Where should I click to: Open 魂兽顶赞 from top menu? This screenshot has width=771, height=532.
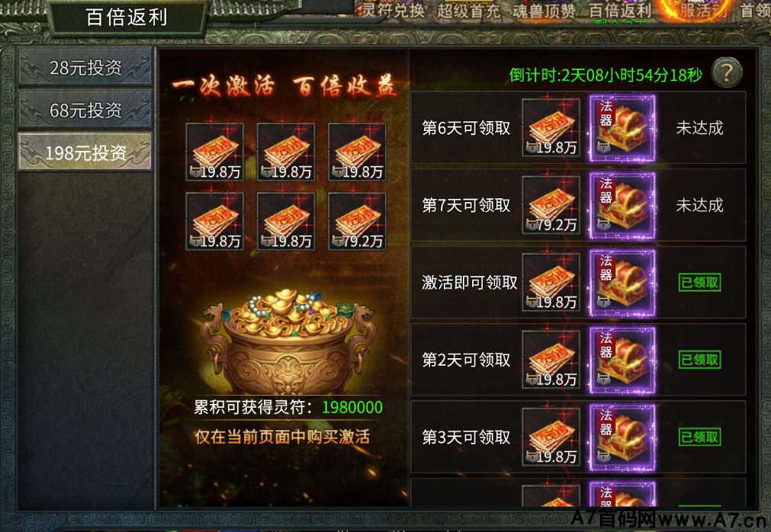coord(544,11)
